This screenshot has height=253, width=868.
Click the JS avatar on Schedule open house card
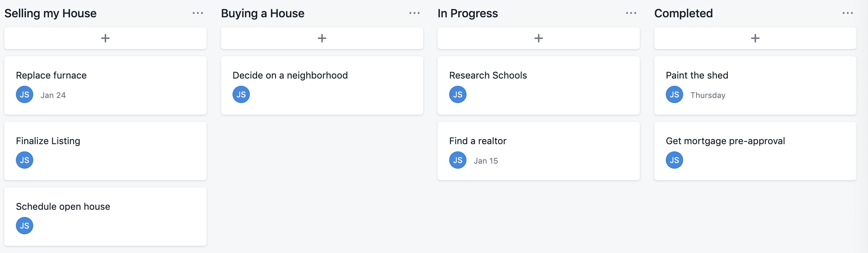coord(24,226)
